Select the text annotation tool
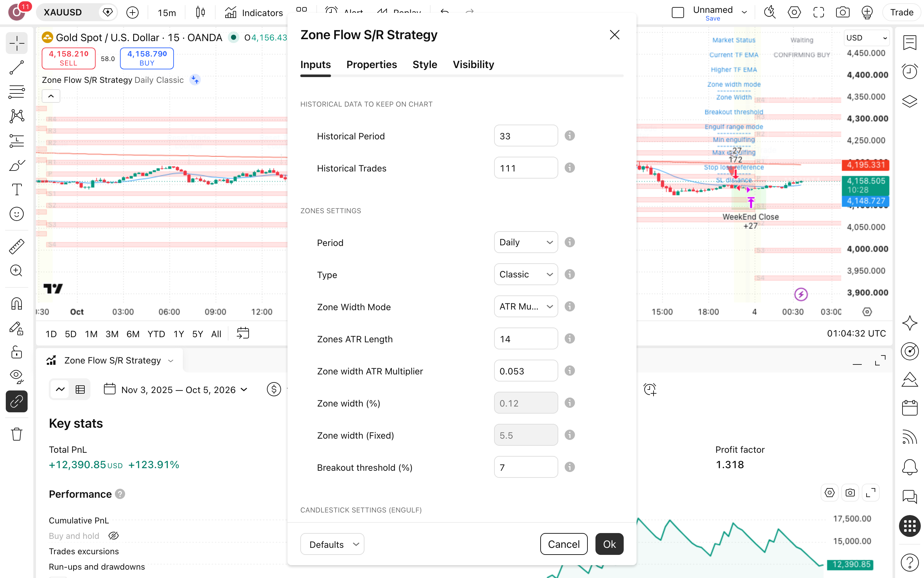This screenshot has height=578, width=924. pyautogui.click(x=16, y=189)
